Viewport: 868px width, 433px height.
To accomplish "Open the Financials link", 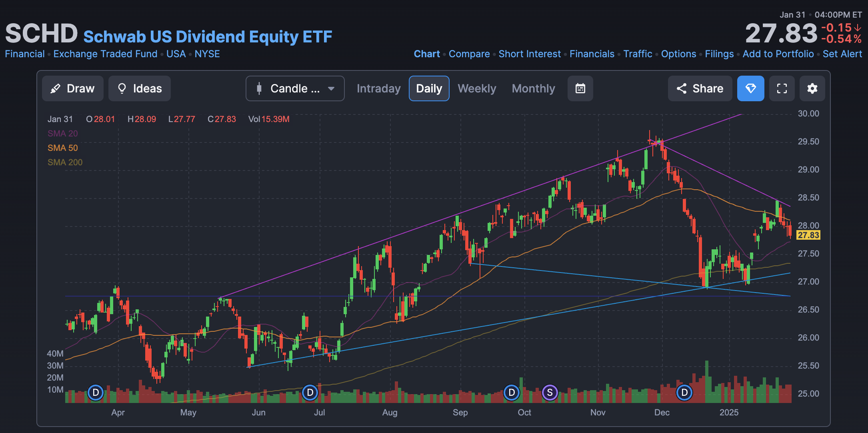I will pos(592,54).
